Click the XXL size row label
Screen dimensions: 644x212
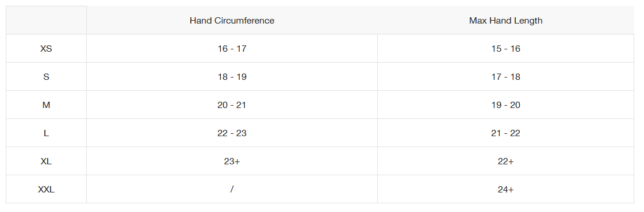tap(47, 190)
